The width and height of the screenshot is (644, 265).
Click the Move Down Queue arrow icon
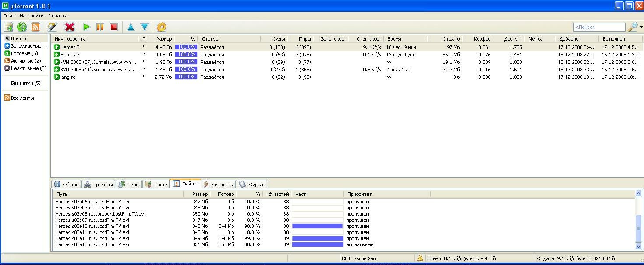point(144,27)
